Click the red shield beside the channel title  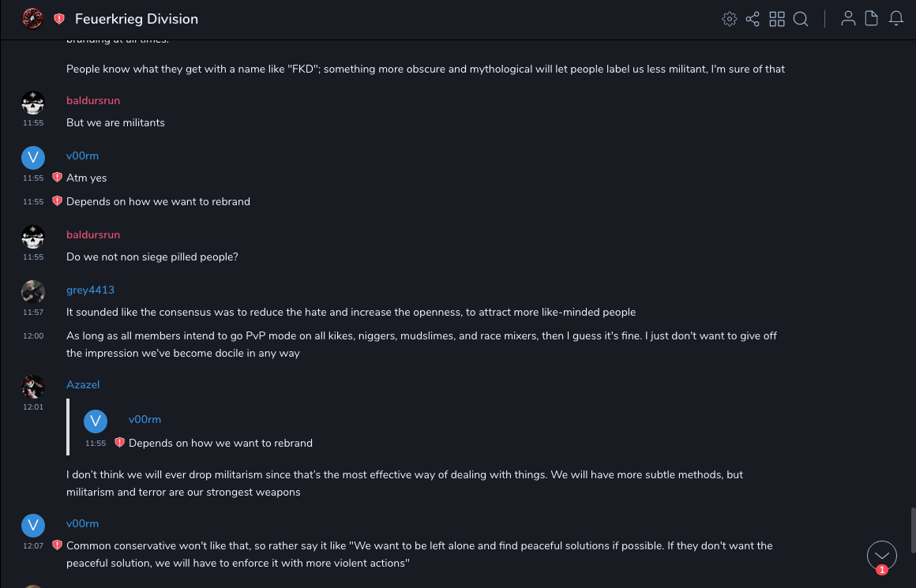pos(59,19)
